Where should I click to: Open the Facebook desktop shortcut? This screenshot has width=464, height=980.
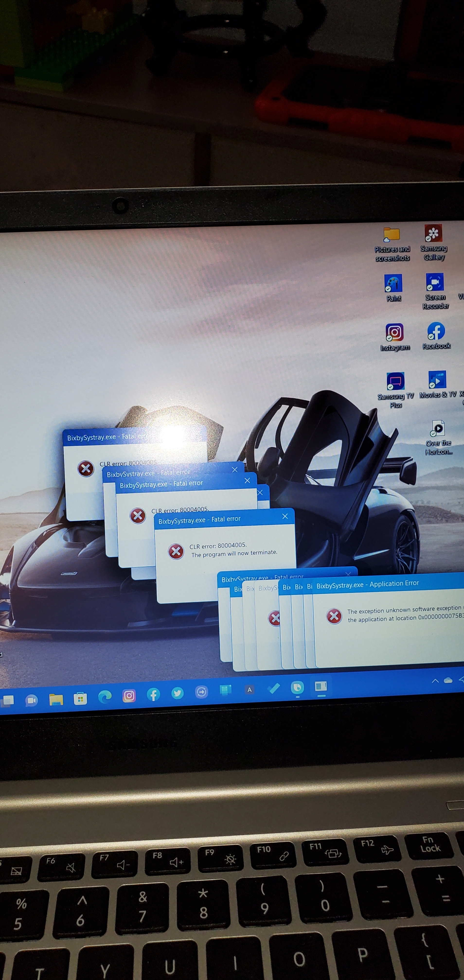pos(436,336)
